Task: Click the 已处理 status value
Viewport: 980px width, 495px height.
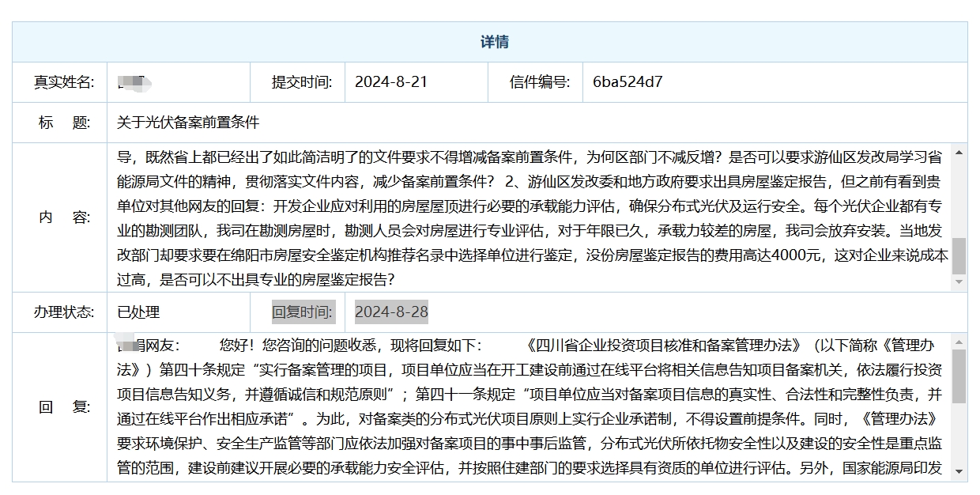Action: (138, 312)
